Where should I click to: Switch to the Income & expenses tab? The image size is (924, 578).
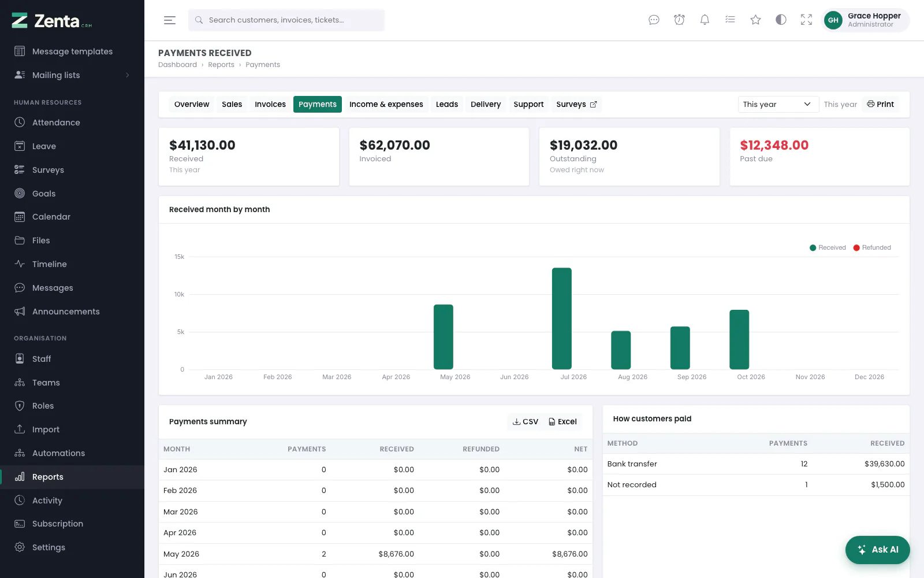coord(386,105)
